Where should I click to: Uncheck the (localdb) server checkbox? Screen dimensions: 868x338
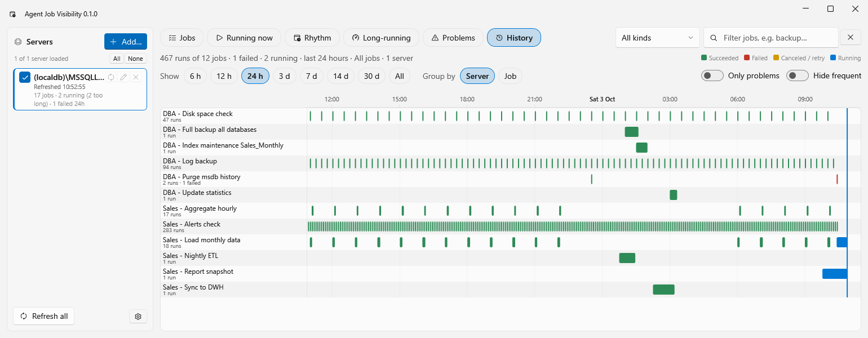(25, 77)
